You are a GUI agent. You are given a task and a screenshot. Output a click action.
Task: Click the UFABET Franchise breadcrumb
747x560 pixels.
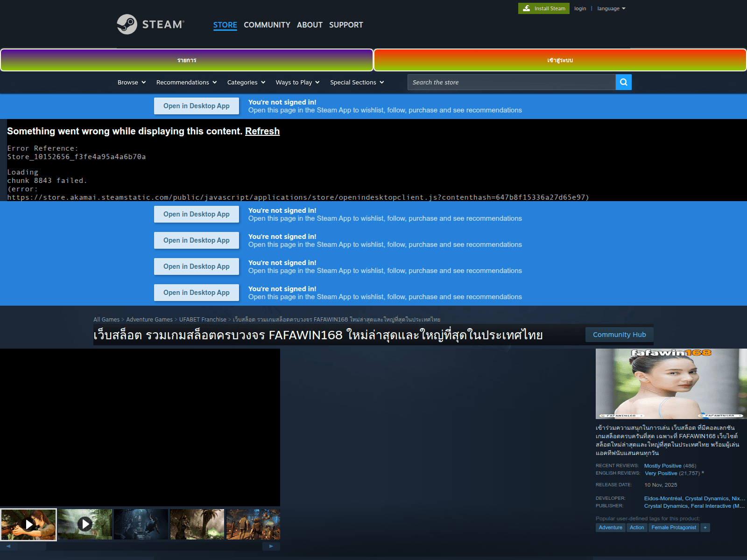(x=203, y=320)
